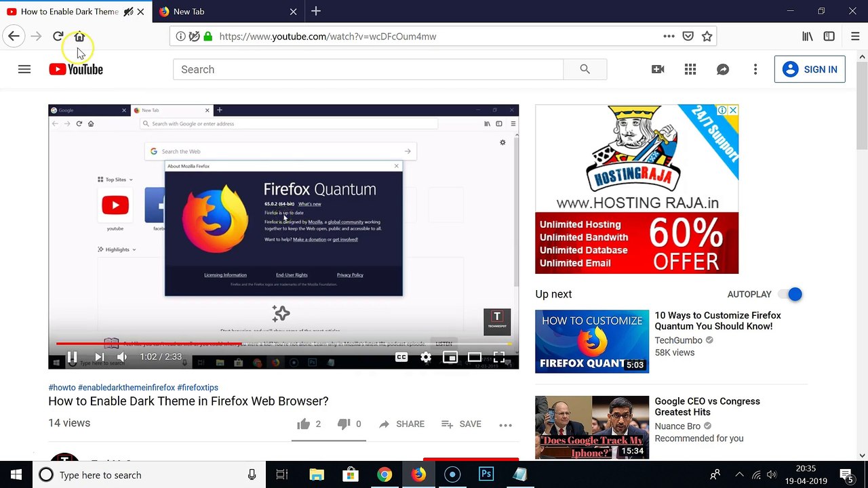
Task: Mute the YouTube tab via its speaker icon
Action: pos(127,12)
